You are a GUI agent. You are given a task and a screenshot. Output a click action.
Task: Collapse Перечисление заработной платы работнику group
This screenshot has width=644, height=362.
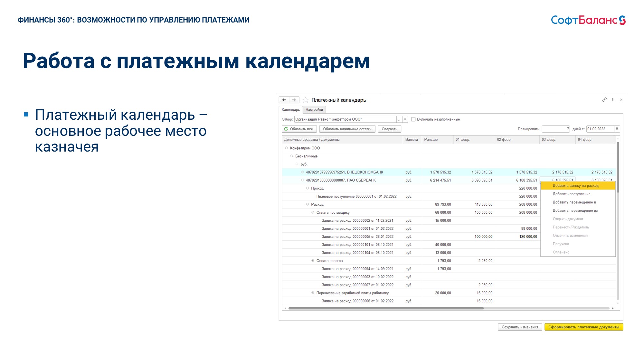(x=313, y=293)
